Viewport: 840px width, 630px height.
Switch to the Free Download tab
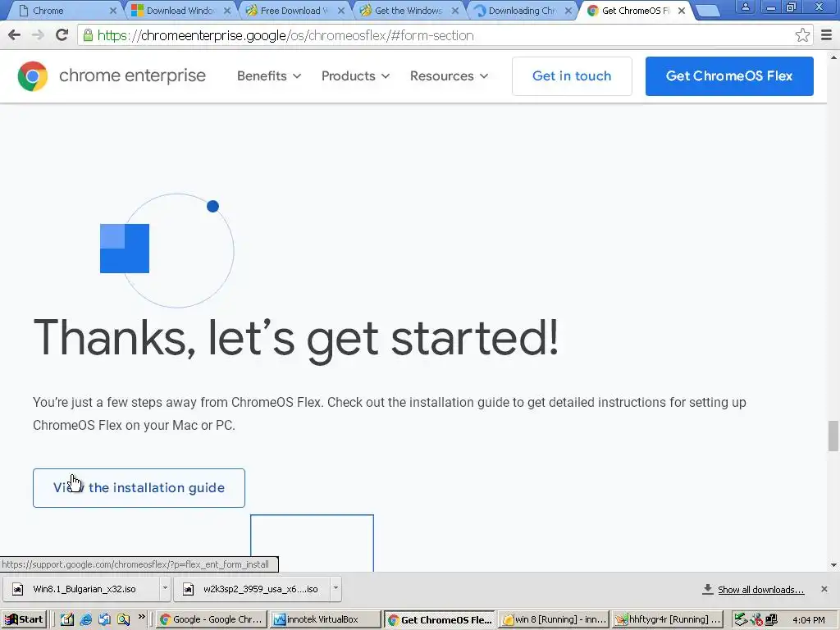294,11
